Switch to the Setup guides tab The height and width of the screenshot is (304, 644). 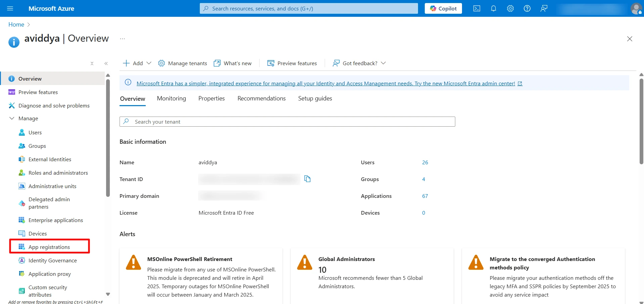coord(315,98)
